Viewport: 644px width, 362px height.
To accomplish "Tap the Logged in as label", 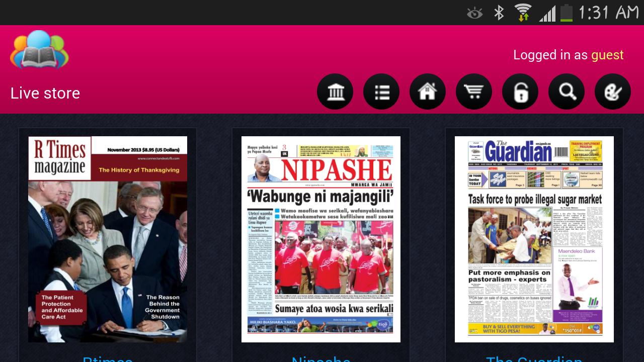I will 550,55.
